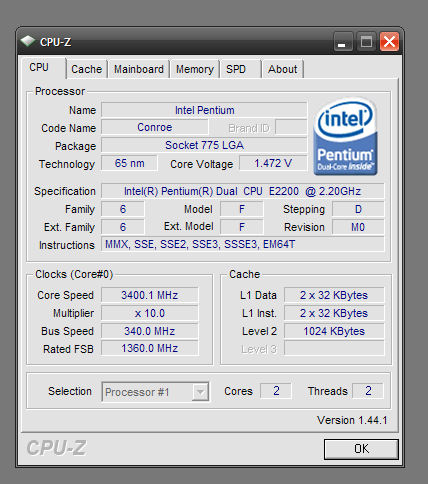Image resolution: width=428 pixels, height=484 pixels.
Task: Click the Core Speed value field
Action: point(150,295)
